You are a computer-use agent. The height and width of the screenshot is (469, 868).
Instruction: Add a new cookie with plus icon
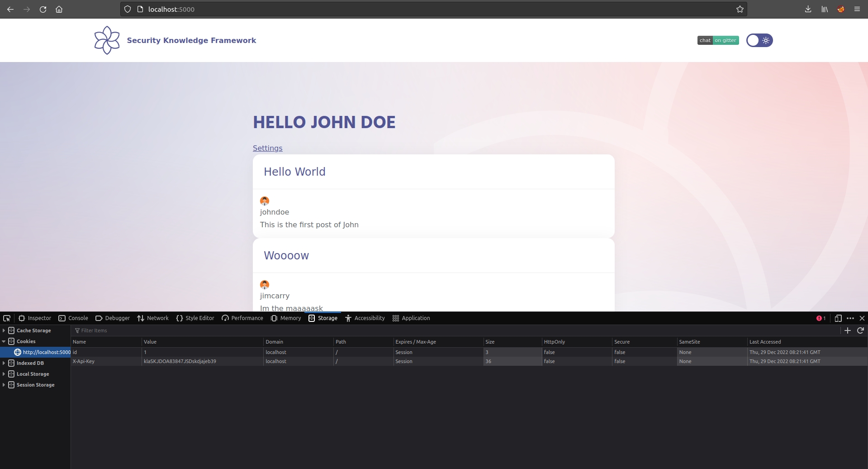point(848,330)
